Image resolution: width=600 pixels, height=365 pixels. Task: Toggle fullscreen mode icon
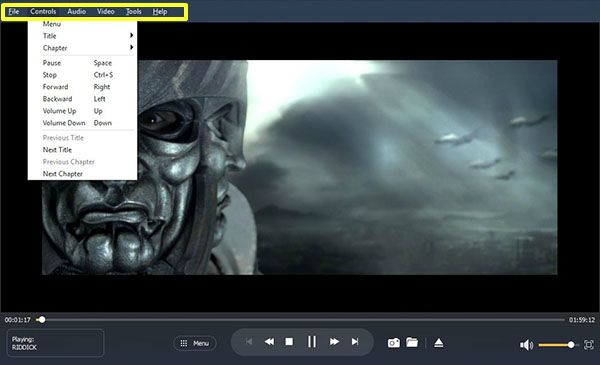coord(589,345)
